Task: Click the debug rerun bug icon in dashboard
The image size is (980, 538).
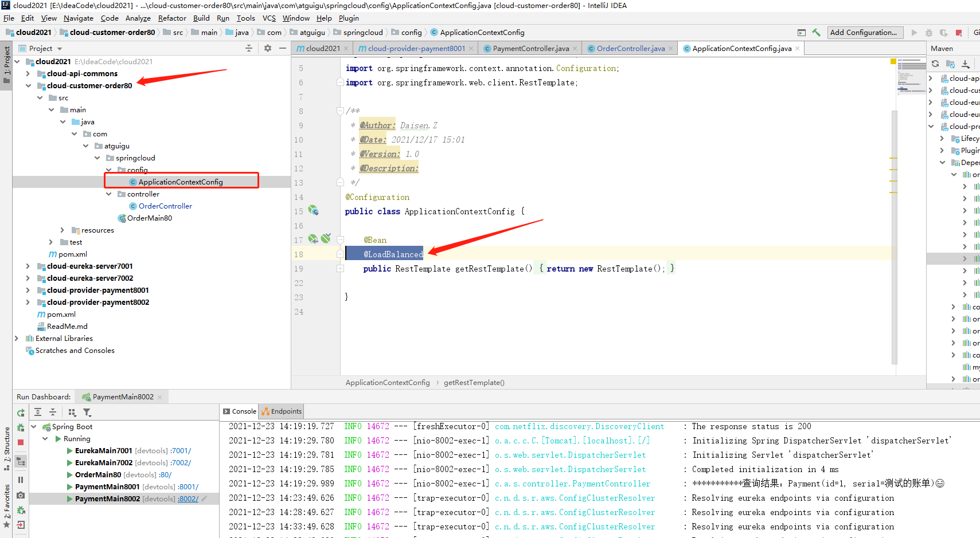Action: pos(21,427)
